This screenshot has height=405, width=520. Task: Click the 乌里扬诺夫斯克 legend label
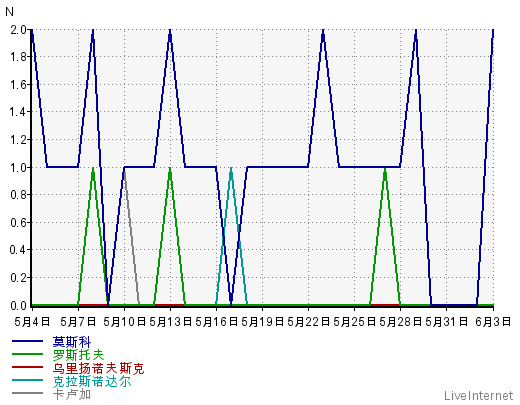click(98, 368)
